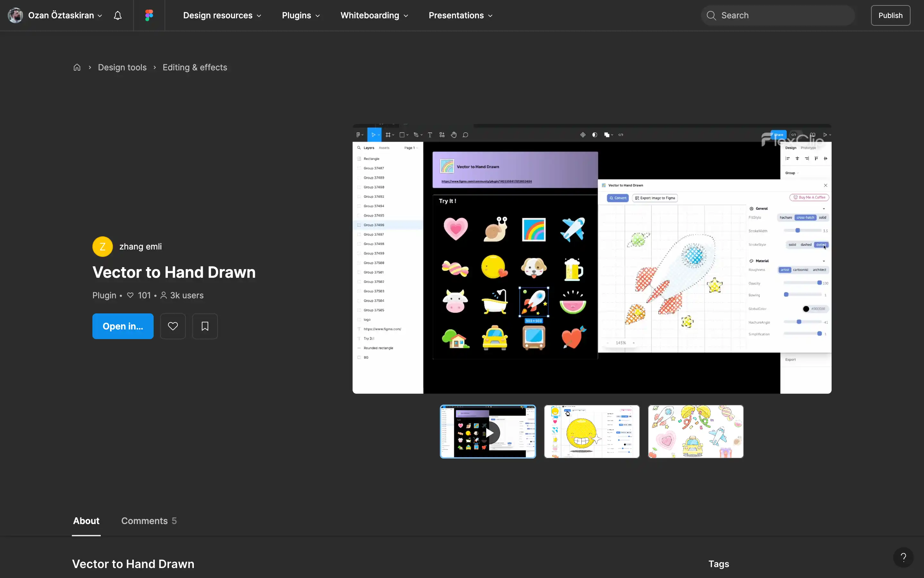Click the large plugin preview video

592,259
